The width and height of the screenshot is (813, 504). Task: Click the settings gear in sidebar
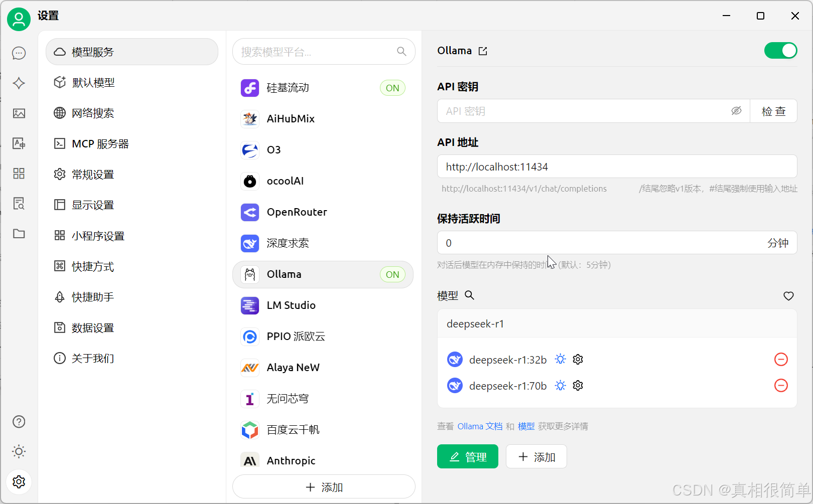[19, 482]
